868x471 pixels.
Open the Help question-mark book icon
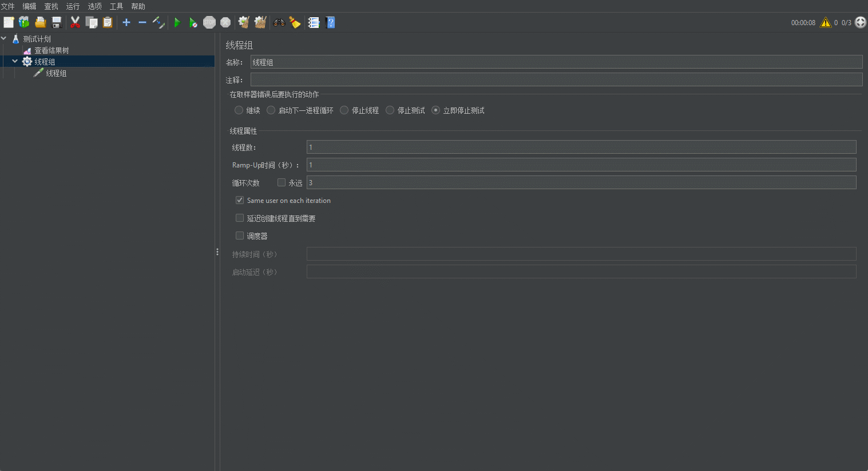point(330,23)
